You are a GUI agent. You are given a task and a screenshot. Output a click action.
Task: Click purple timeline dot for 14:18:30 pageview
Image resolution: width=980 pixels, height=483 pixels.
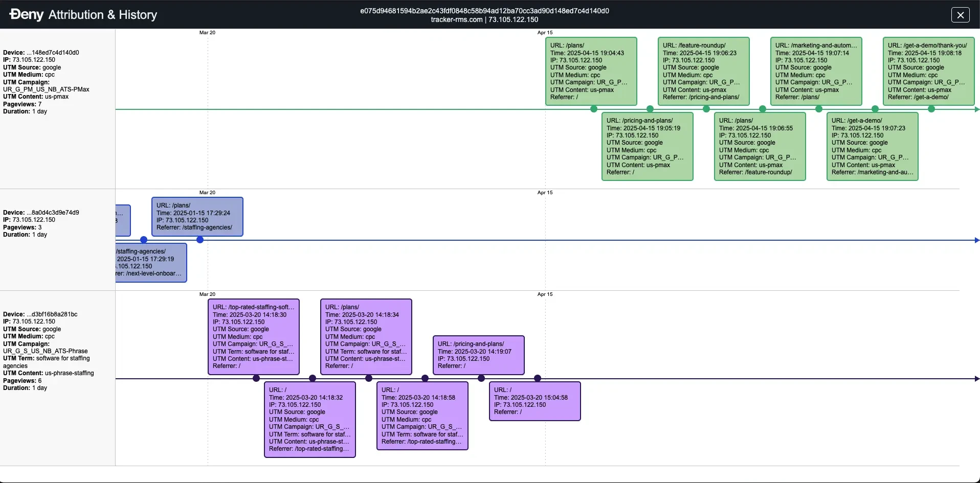pos(256,378)
